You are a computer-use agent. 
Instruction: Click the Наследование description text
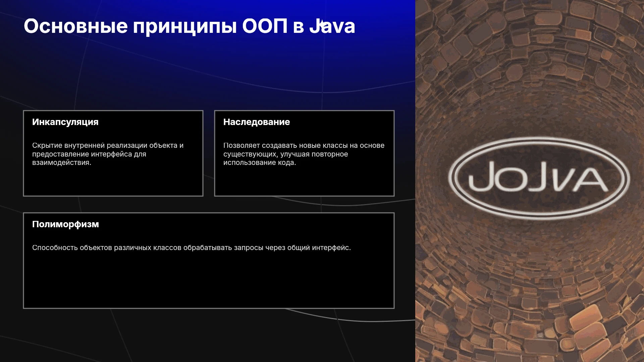(x=304, y=154)
